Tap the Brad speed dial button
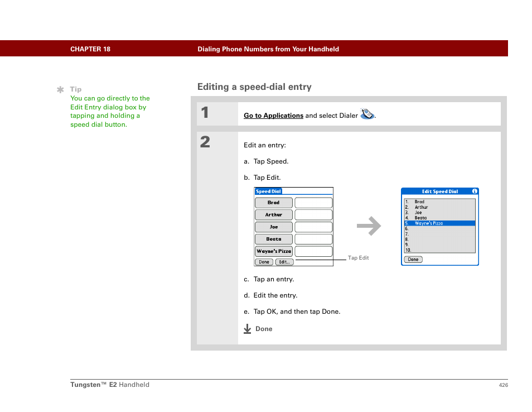The height and width of the screenshot is (412, 532). [x=273, y=203]
